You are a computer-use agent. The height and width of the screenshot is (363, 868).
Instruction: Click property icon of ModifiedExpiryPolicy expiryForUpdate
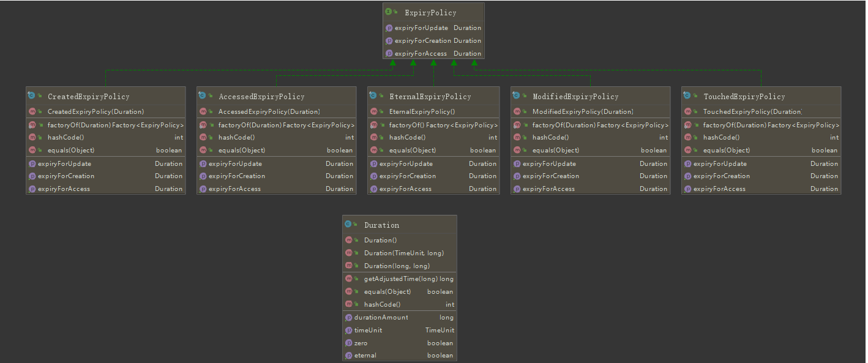517,163
